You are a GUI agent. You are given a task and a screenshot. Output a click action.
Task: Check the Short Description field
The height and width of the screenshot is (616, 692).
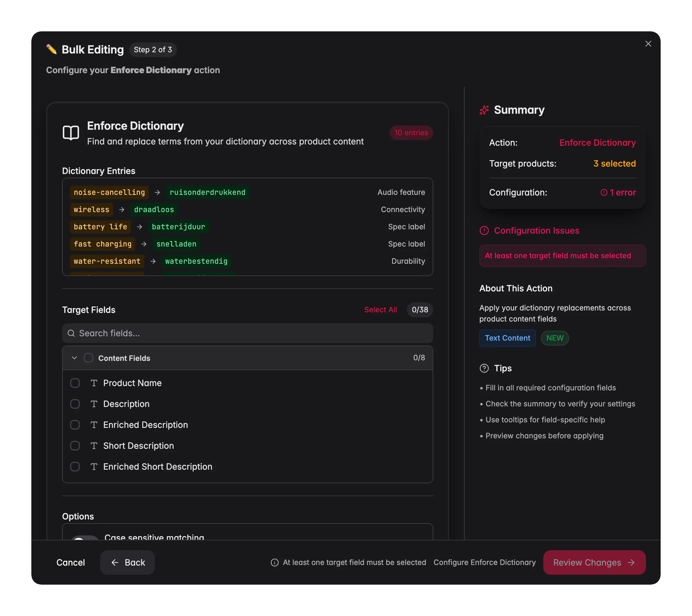(x=75, y=446)
